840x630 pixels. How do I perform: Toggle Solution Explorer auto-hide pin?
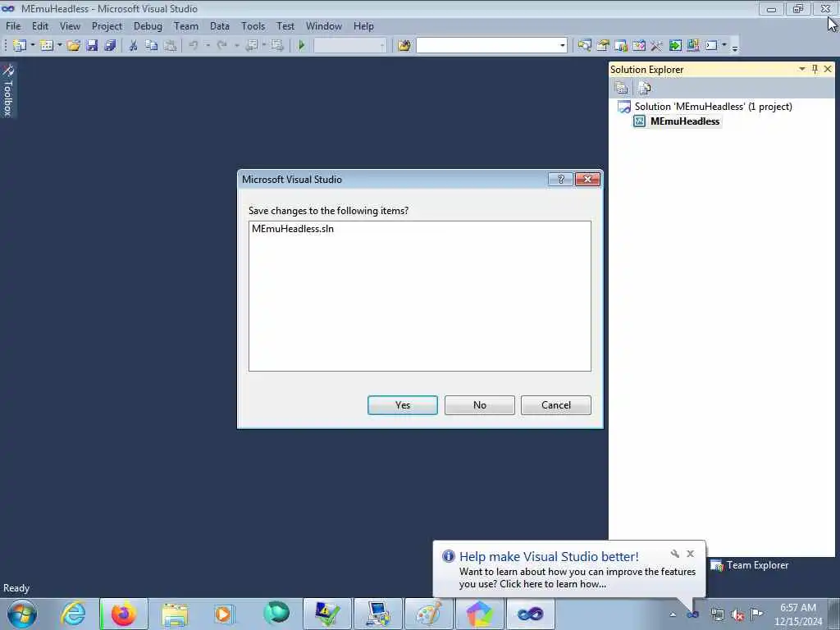click(815, 69)
